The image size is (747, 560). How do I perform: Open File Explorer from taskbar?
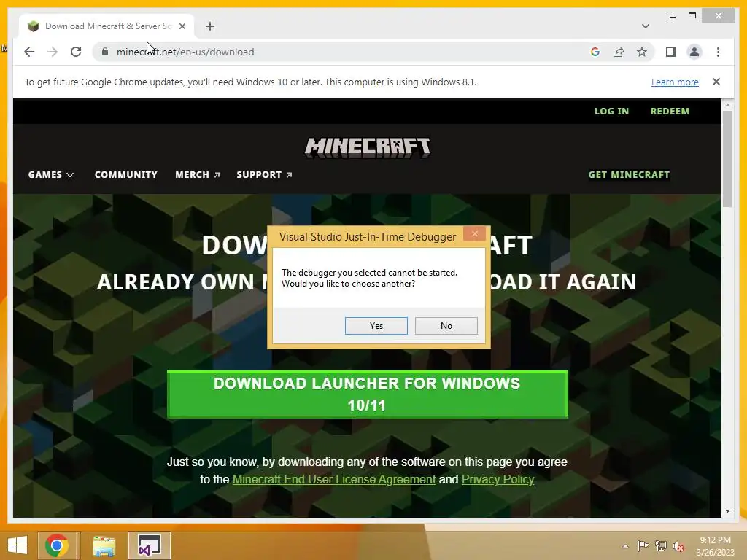click(104, 545)
